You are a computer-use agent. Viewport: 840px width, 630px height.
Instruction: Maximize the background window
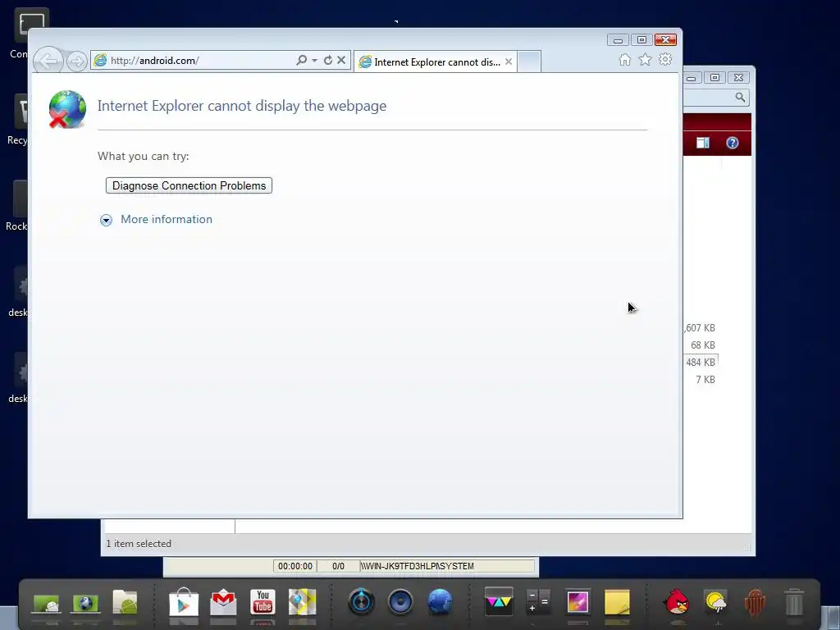click(714, 78)
